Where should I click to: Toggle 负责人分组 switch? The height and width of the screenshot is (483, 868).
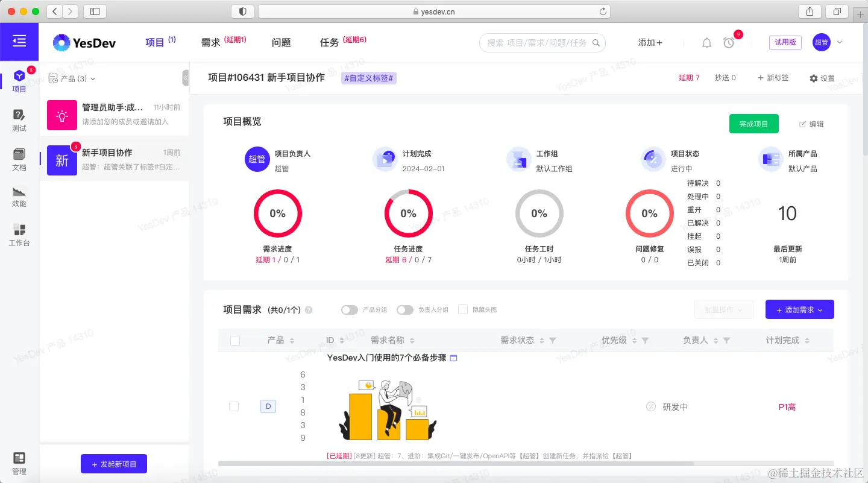(x=405, y=310)
